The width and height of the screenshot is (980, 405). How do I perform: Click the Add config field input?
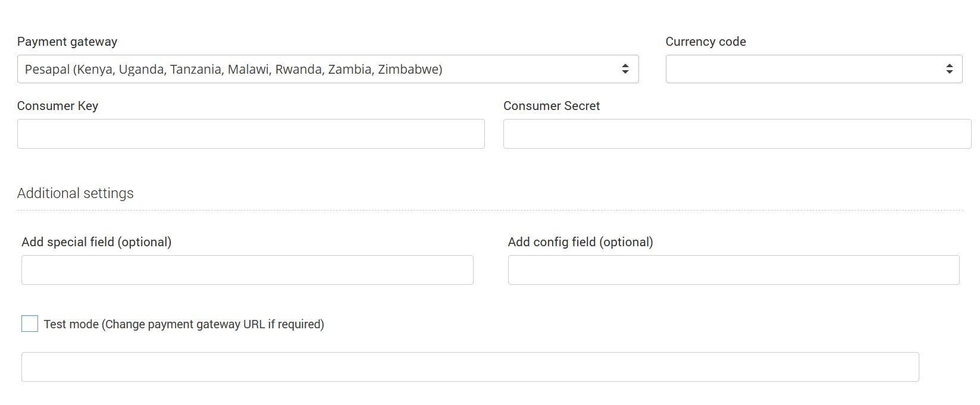[x=733, y=270]
